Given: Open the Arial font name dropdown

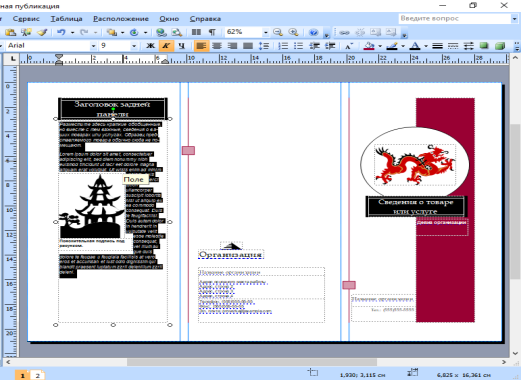Looking at the screenshot, I should [93, 46].
